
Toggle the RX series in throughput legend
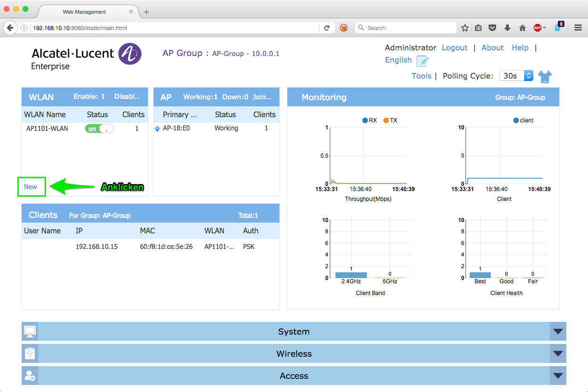(369, 120)
